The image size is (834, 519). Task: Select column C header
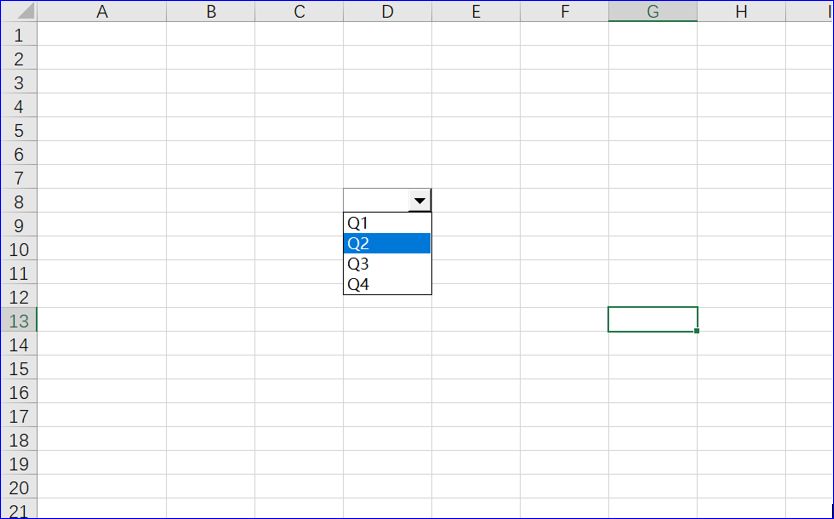[299, 11]
